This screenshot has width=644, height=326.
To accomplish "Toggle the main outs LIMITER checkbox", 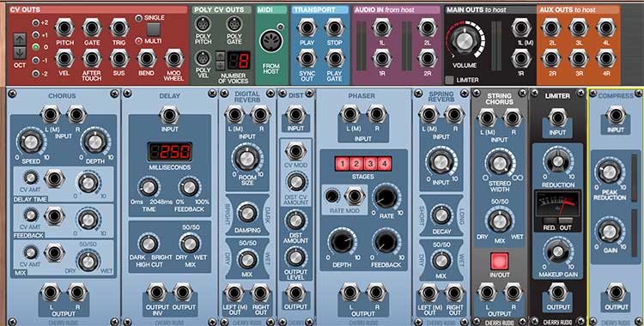I will (450, 80).
